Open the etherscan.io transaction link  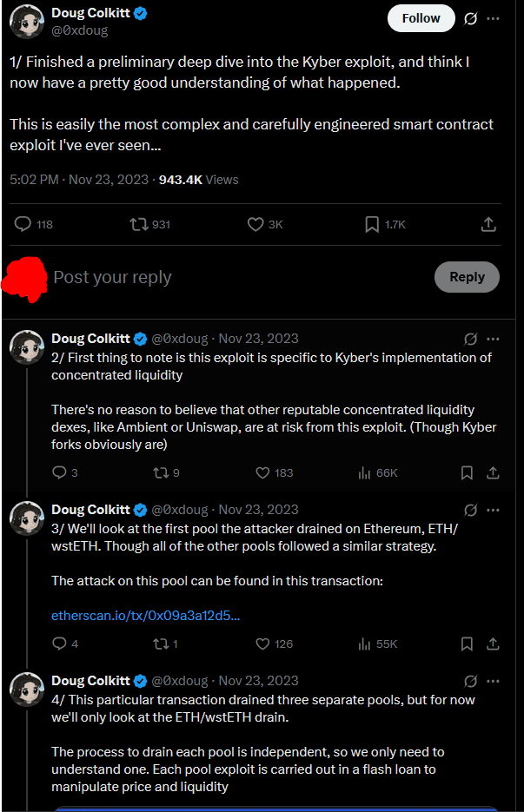(146, 615)
